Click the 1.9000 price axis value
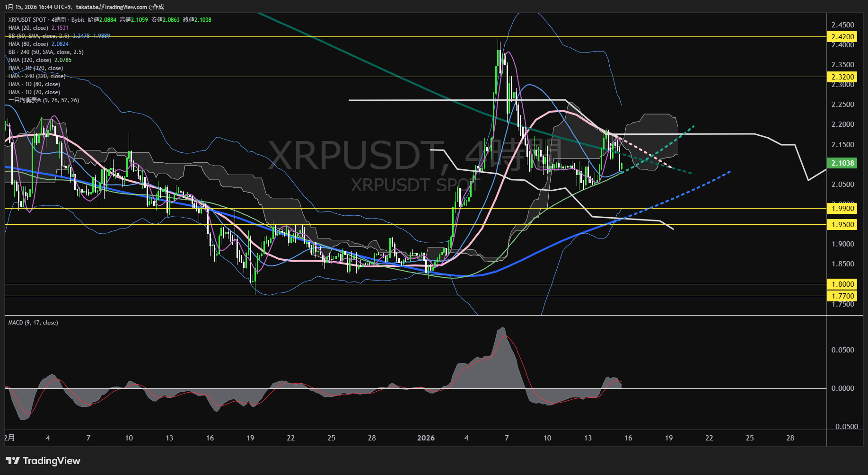 [x=843, y=244]
